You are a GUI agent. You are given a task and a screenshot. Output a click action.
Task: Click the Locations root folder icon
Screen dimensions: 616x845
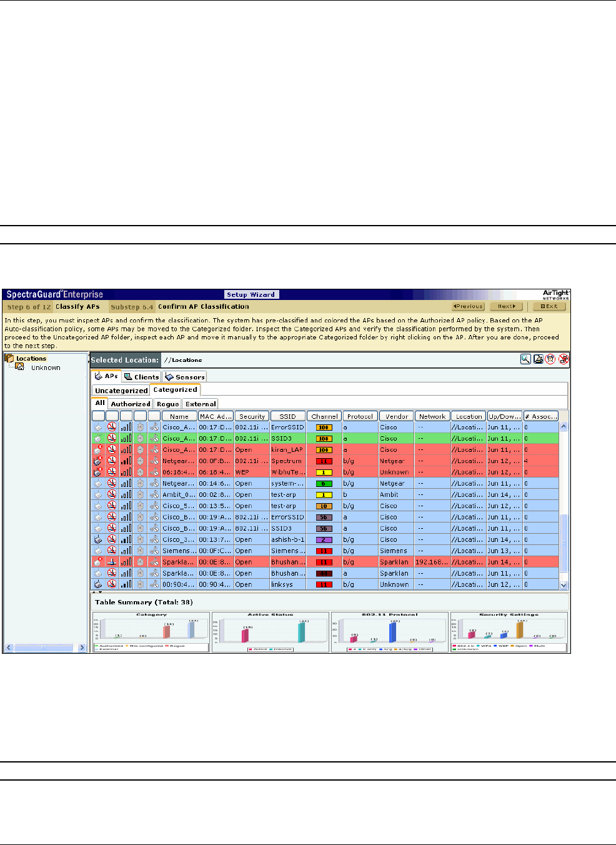(x=9, y=358)
